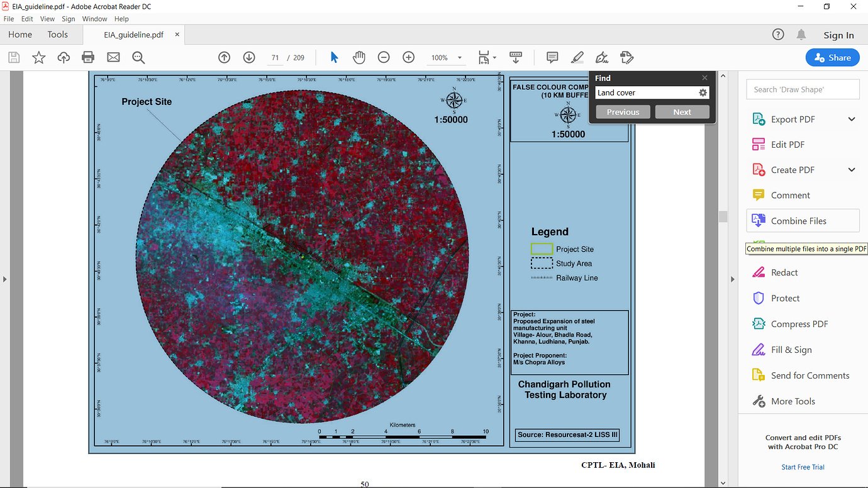The width and height of the screenshot is (868, 488).
Task: Zoom in on the page
Action: pyautogui.click(x=408, y=57)
